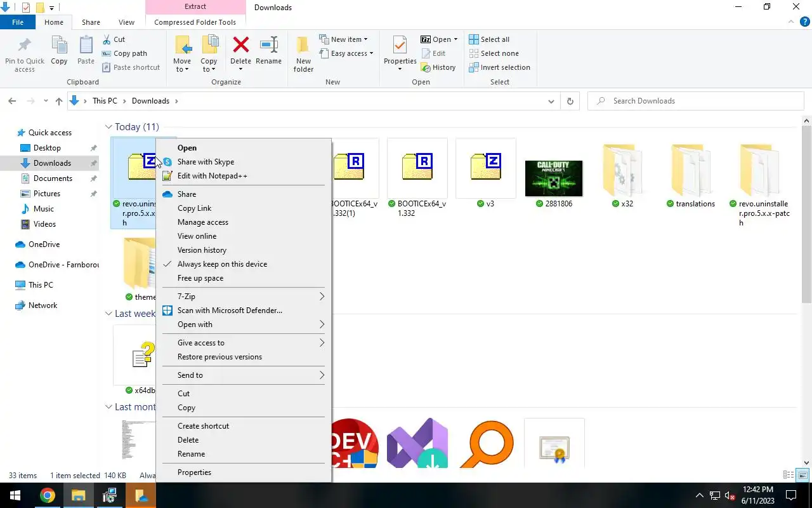This screenshot has width=812, height=508.
Task: Open Compressed Folder Tools tab
Action: [195, 22]
